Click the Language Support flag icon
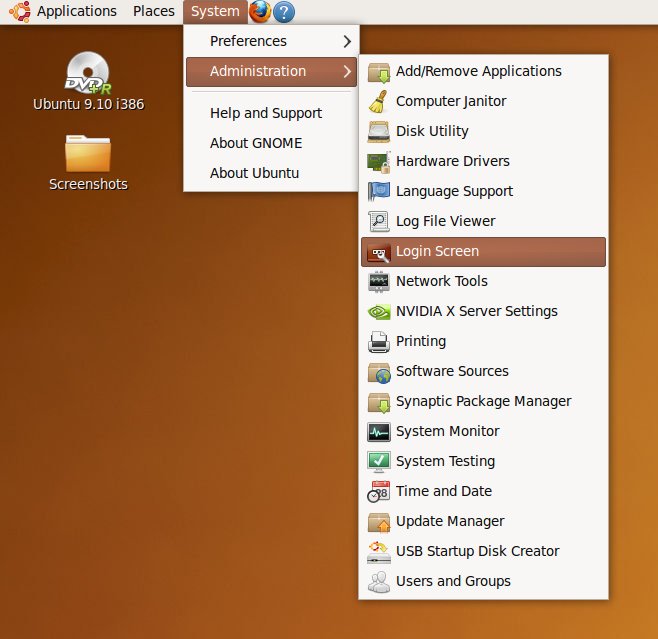 pos(379,192)
